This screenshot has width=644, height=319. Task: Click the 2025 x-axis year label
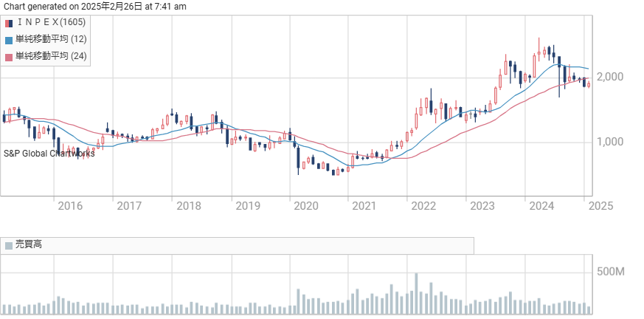600,205
